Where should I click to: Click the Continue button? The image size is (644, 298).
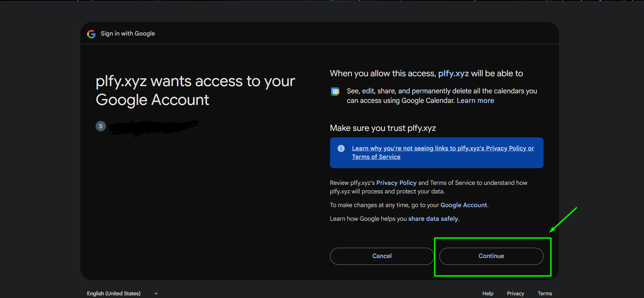tap(491, 256)
